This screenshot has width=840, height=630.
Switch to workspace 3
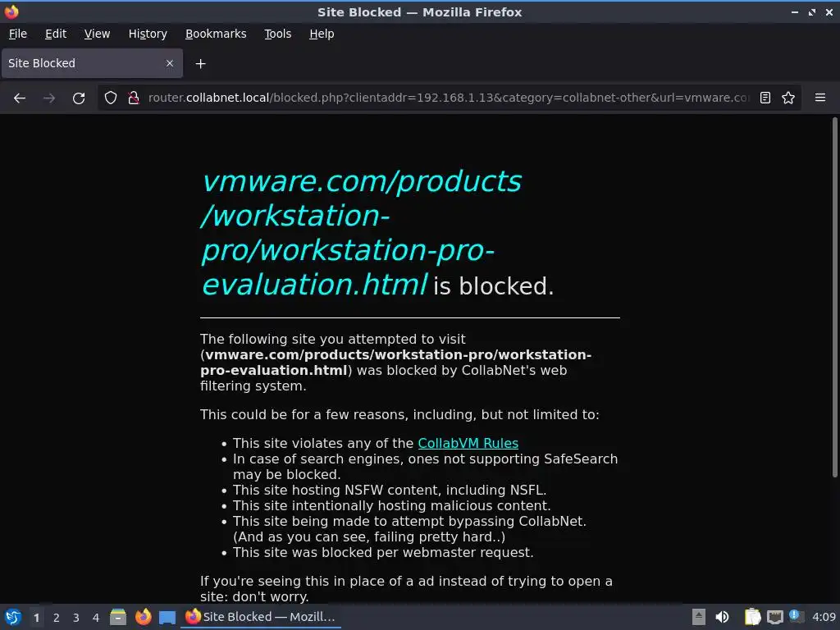pyautogui.click(x=76, y=618)
